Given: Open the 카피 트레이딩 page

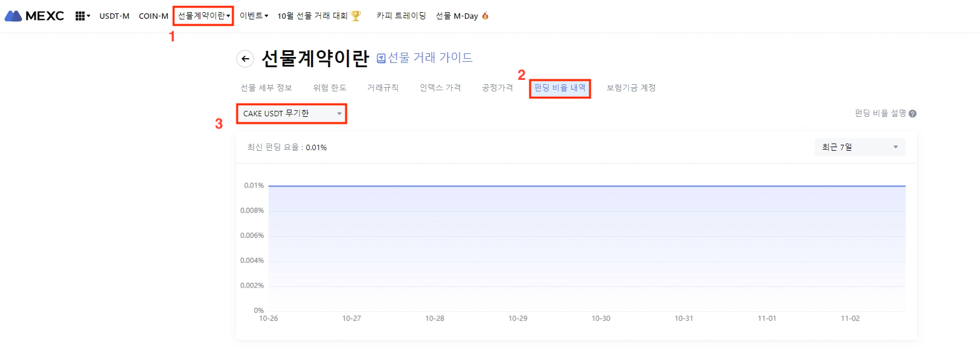Looking at the screenshot, I should pos(401,16).
